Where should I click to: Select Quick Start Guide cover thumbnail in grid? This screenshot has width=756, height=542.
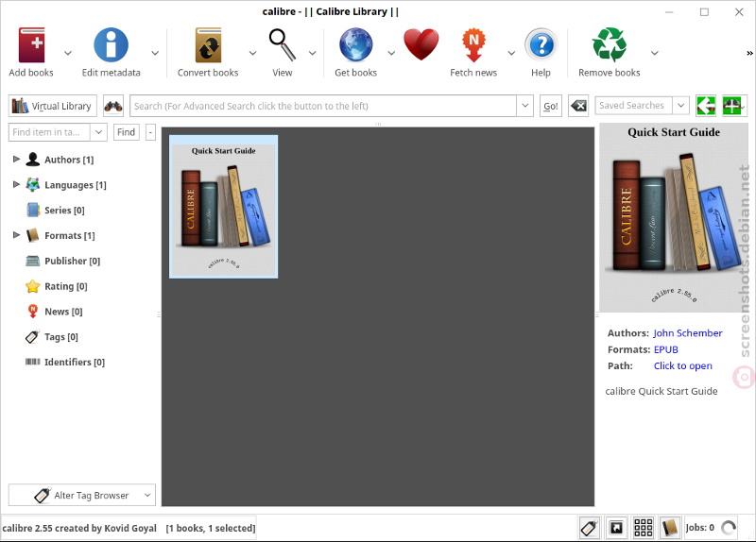pos(223,207)
